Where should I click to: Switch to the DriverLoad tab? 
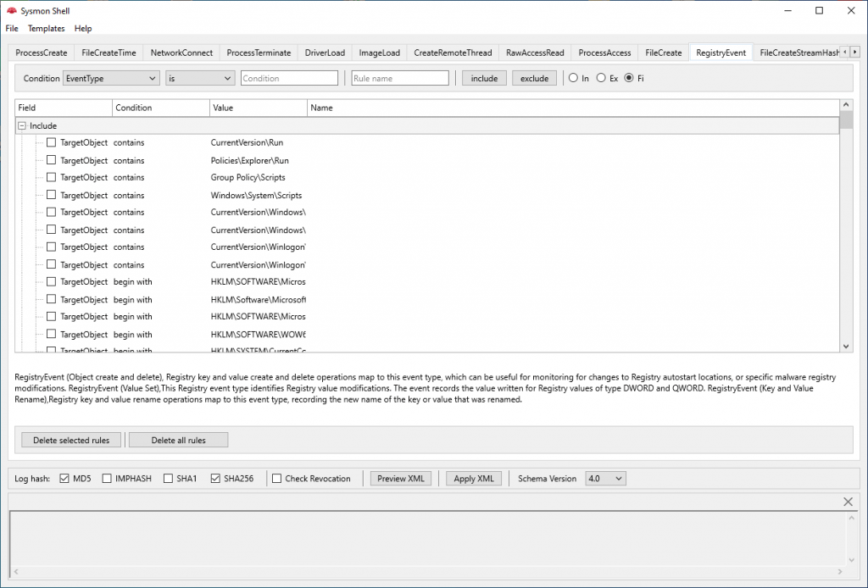(324, 52)
